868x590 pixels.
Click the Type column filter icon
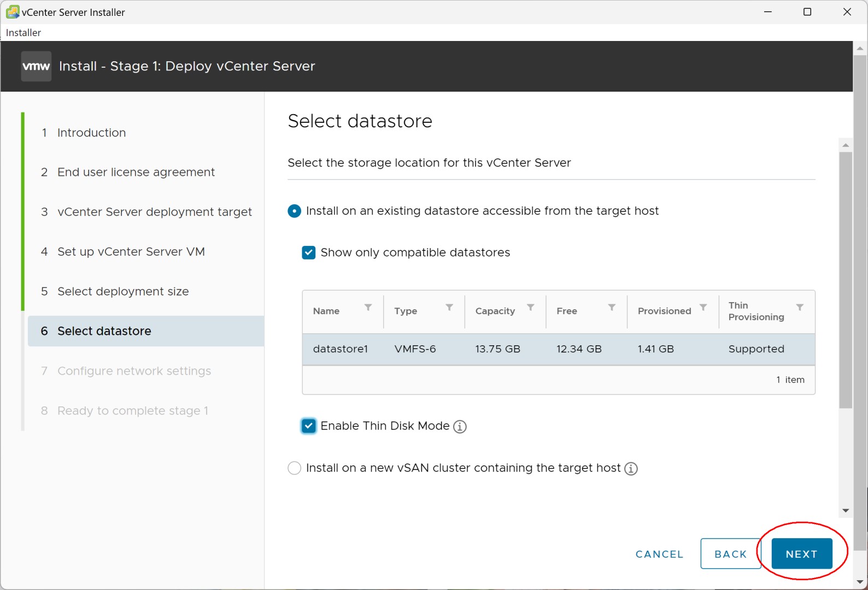pyautogui.click(x=449, y=308)
